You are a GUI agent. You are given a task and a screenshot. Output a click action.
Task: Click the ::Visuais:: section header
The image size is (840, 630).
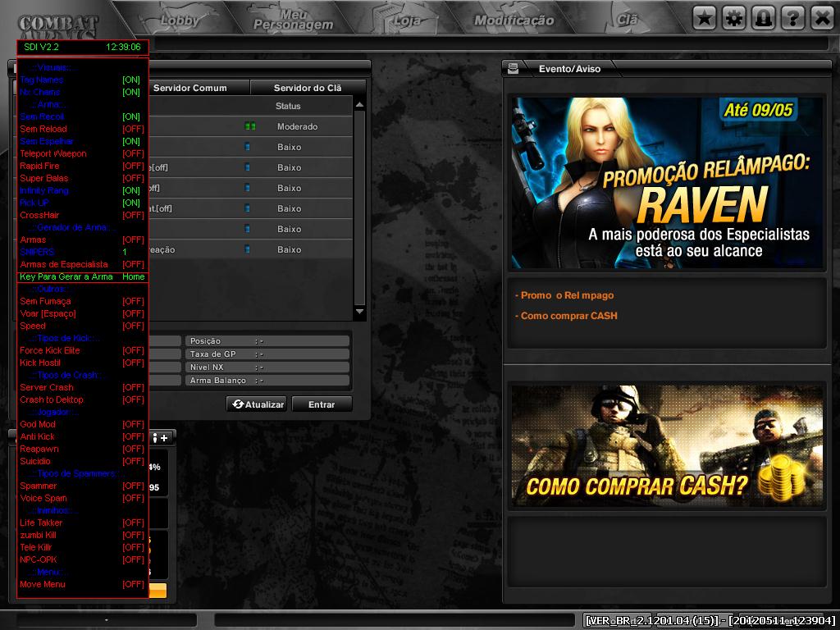click(54, 67)
